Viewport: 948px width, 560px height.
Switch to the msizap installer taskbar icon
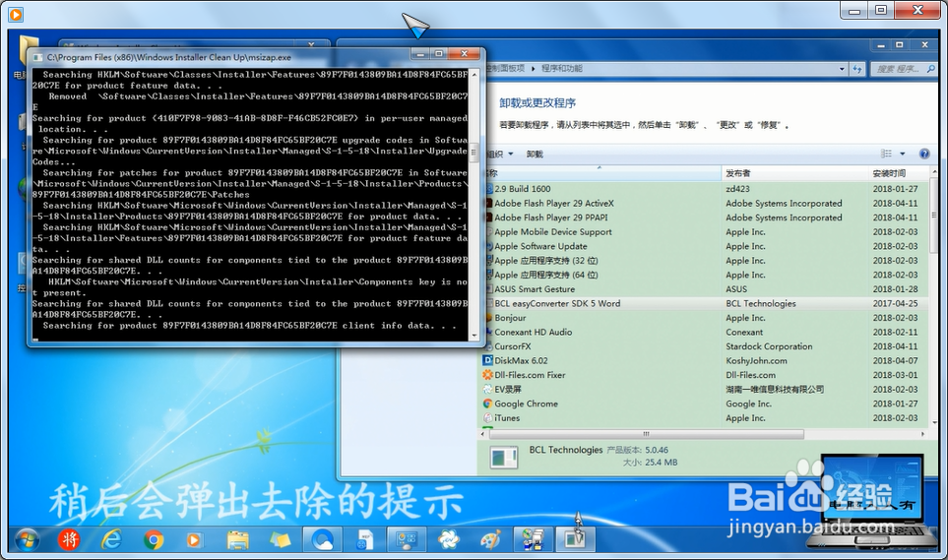click(575, 538)
